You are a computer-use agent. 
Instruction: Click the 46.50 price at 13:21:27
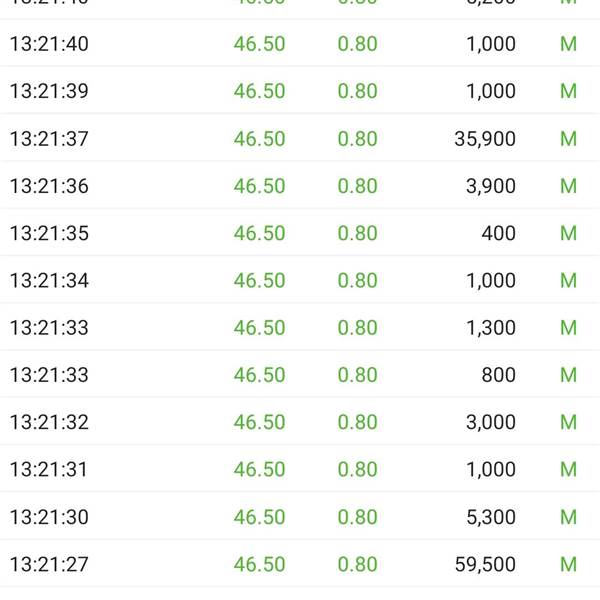(259, 564)
